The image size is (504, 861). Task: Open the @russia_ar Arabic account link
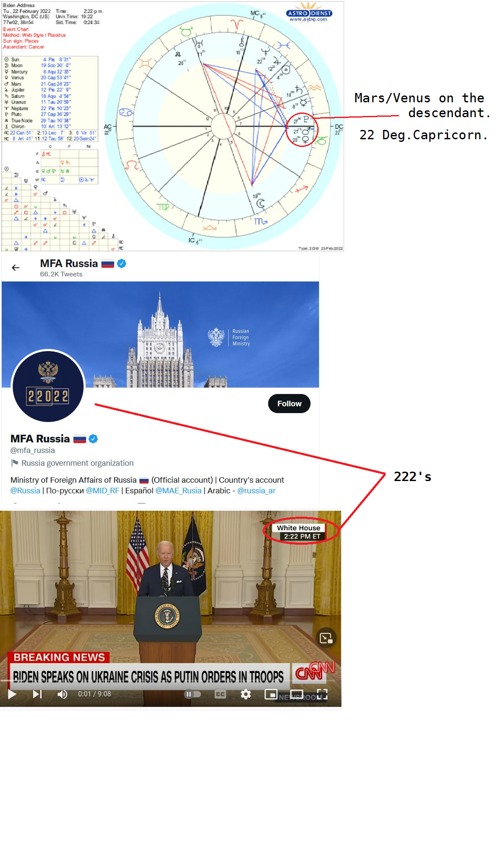[x=256, y=491]
